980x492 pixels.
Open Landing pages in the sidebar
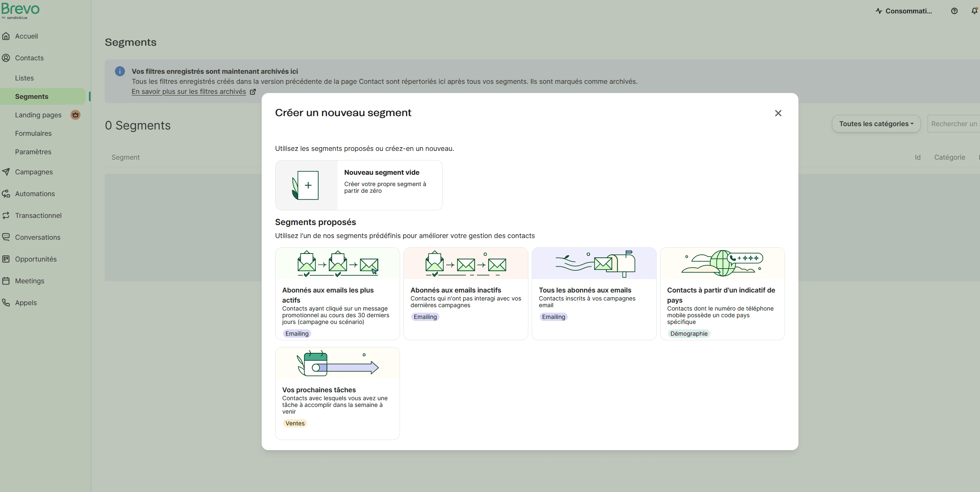(38, 115)
